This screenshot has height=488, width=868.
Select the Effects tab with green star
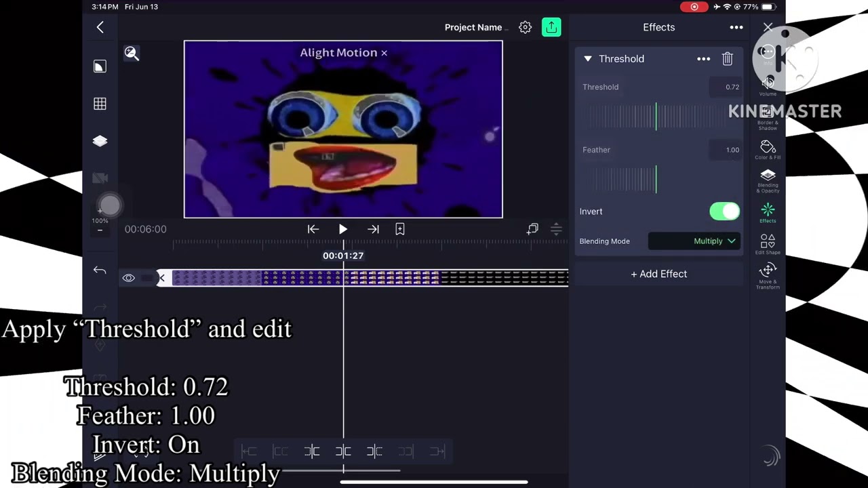coord(768,213)
